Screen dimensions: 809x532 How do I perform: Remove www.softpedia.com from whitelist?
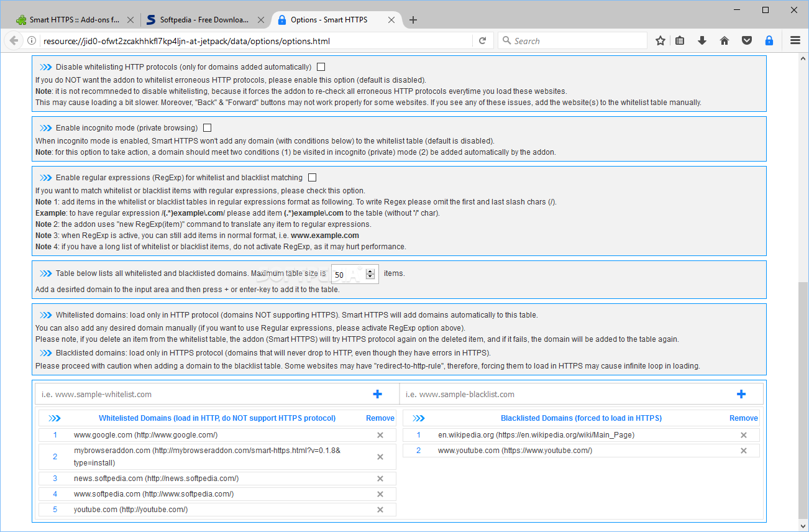click(380, 494)
